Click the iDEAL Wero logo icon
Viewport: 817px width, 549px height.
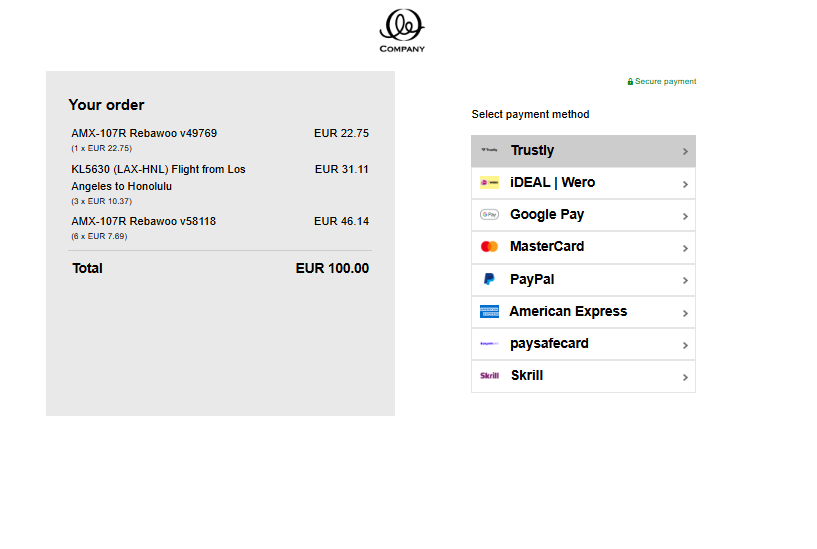click(x=489, y=182)
